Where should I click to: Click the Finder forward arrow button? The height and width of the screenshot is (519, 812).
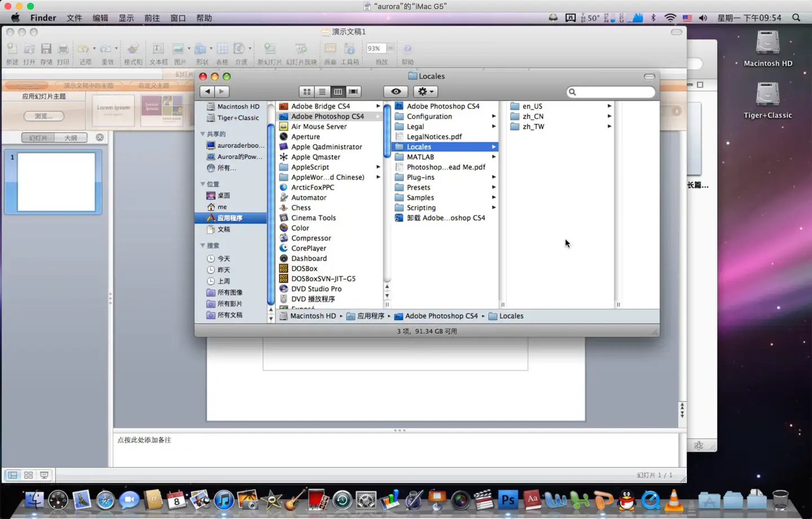pos(222,91)
